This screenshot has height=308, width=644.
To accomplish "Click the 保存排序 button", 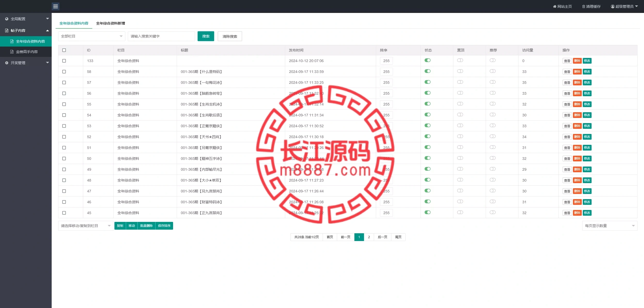I will 164,226.
